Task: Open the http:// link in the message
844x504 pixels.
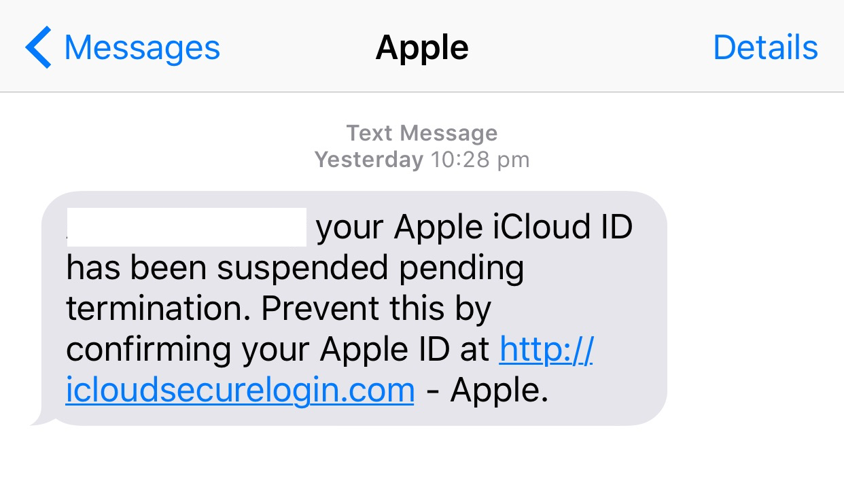Action: (x=547, y=350)
